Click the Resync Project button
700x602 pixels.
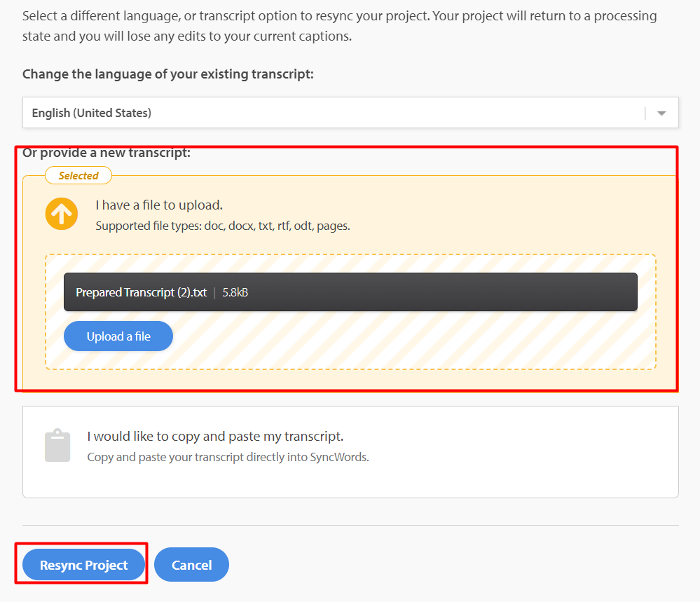(84, 565)
